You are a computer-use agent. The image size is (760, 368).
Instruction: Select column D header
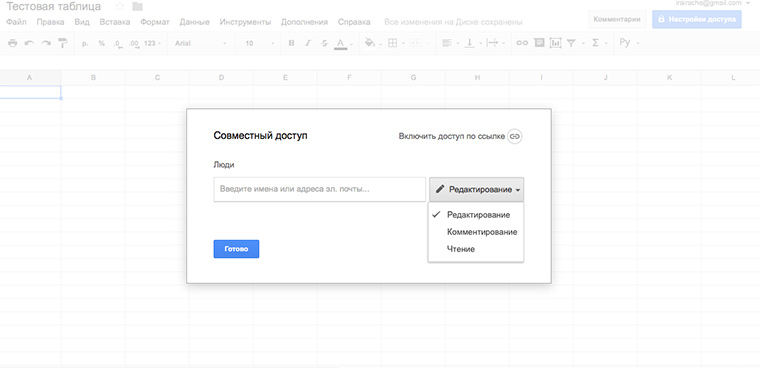point(222,78)
